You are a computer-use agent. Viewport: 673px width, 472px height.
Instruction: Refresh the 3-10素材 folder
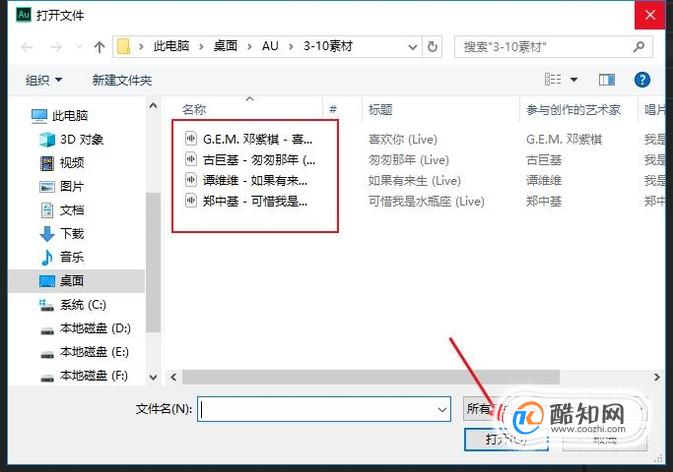point(432,46)
